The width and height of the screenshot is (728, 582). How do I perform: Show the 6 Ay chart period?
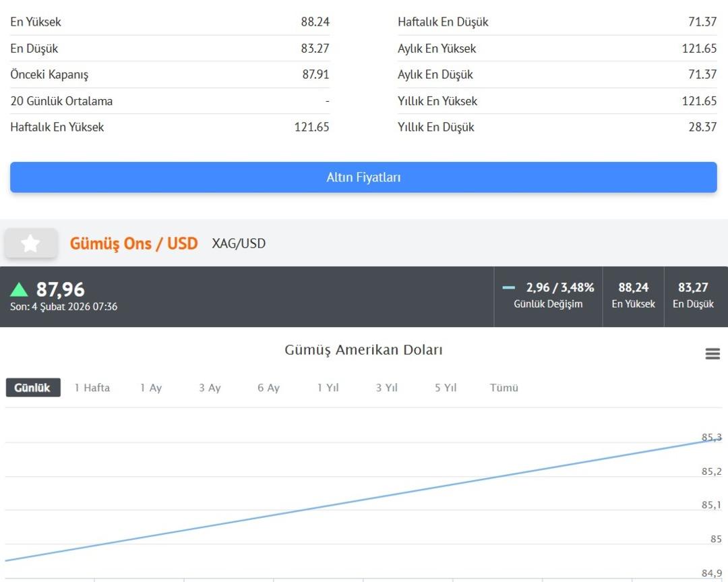[268, 388]
